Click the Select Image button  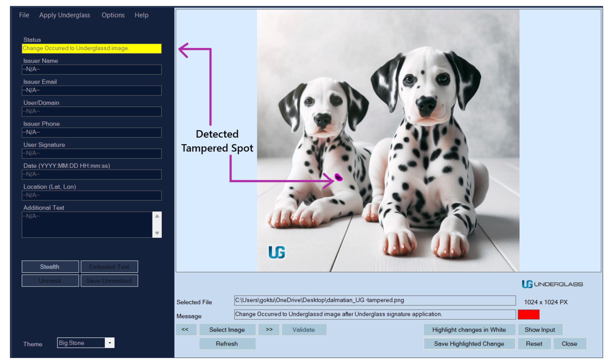pyautogui.click(x=227, y=330)
